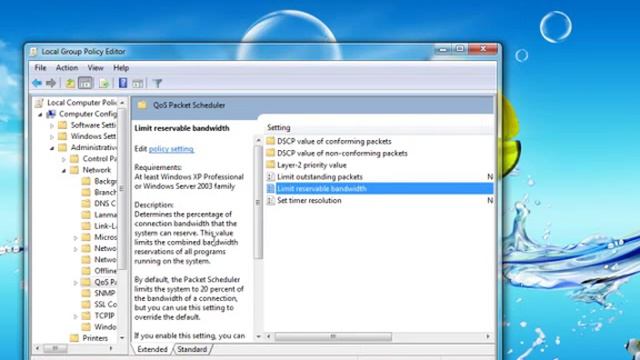Collapse the Administrative Templates tree node
Screen dimensions: 640x360
[52, 148]
